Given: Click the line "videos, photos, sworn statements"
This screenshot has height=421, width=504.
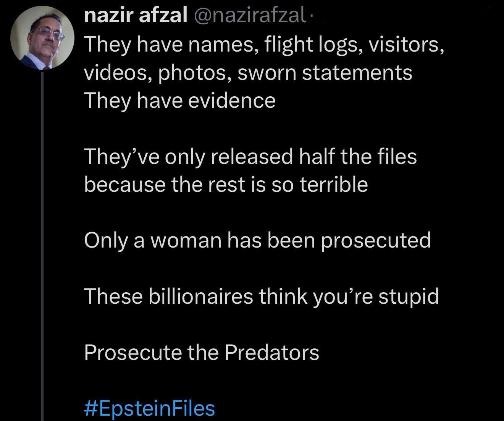Looking at the screenshot, I should pyautogui.click(x=248, y=73).
